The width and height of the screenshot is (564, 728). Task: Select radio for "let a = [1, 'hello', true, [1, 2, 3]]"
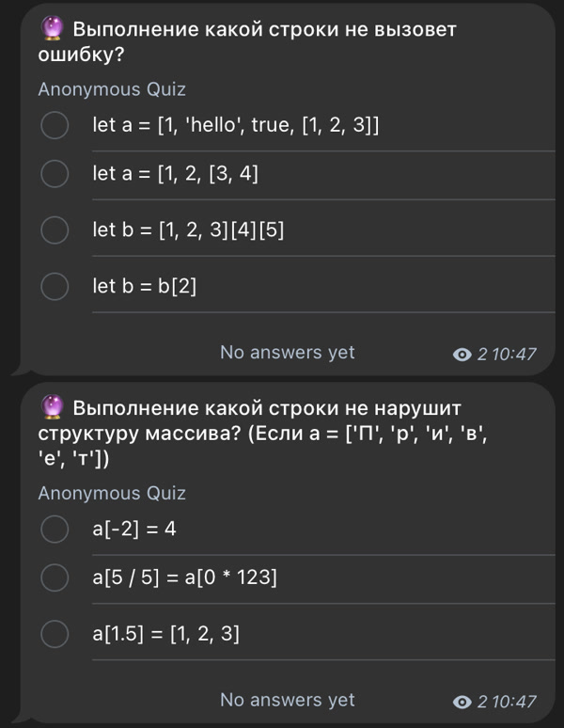click(x=55, y=125)
